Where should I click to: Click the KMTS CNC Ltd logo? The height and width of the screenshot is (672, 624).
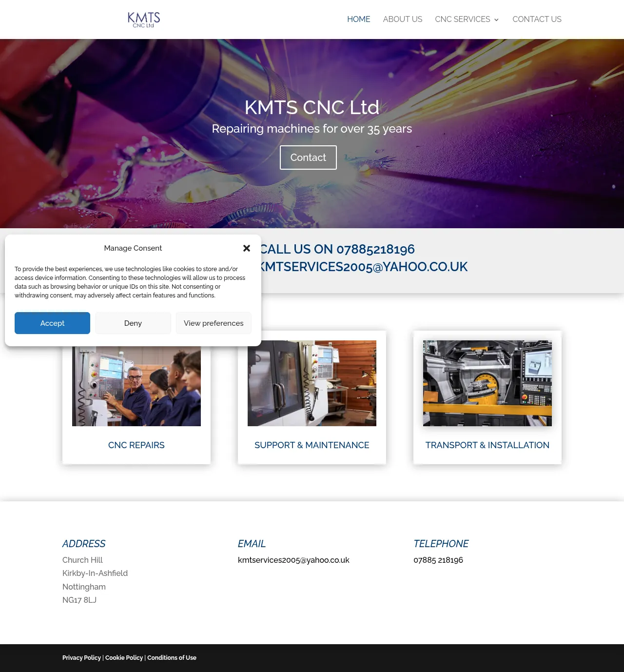[x=144, y=20]
